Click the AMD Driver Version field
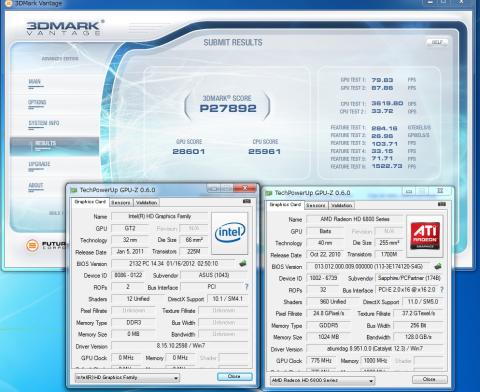This screenshot has width=480, height=392. pos(375,349)
